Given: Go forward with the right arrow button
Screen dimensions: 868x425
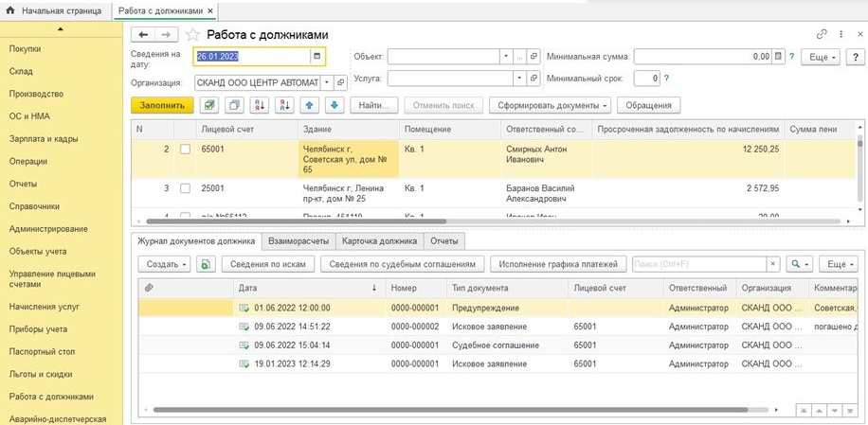Looking at the screenshot, I should click(x=166, y=35).
